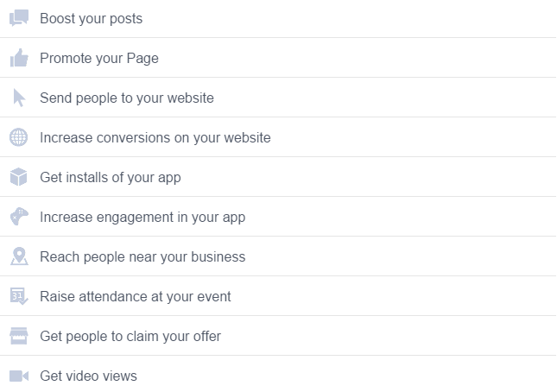Select Get people to claim your offer
The image size is (557, 392).
point(278,336)
